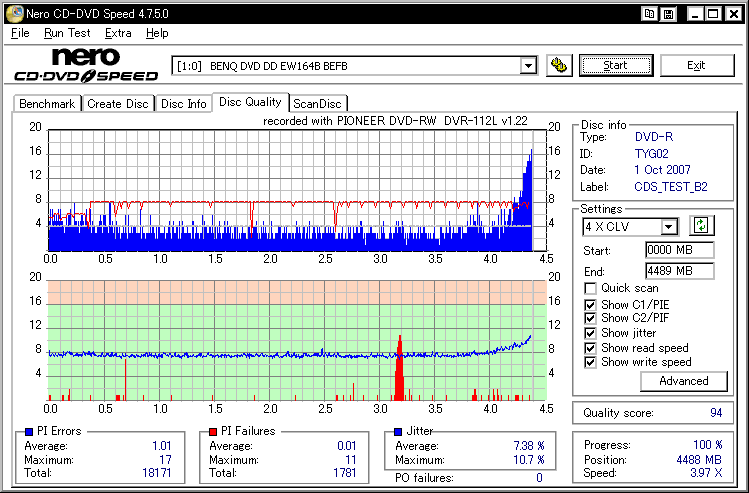Open the Help menu
749x493 pixels.
pos(157,33)
